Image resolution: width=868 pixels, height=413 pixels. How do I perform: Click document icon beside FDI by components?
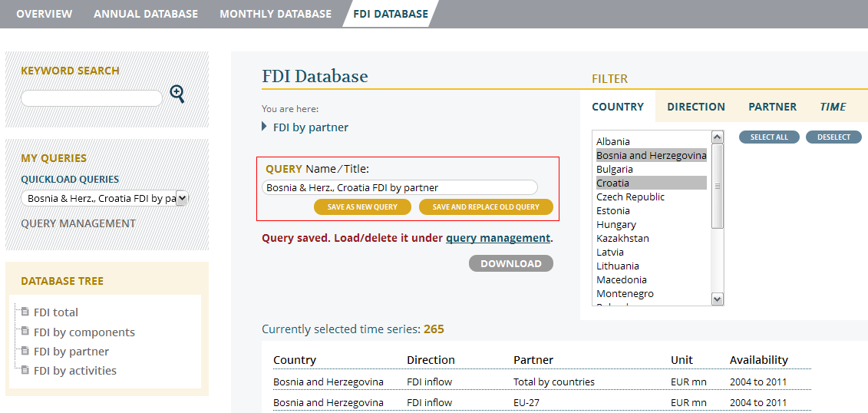click(25, 332)
